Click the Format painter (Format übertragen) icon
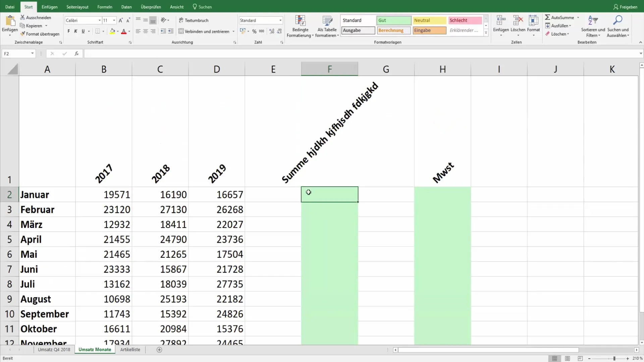The image size is (644, 362). (23, 34)
